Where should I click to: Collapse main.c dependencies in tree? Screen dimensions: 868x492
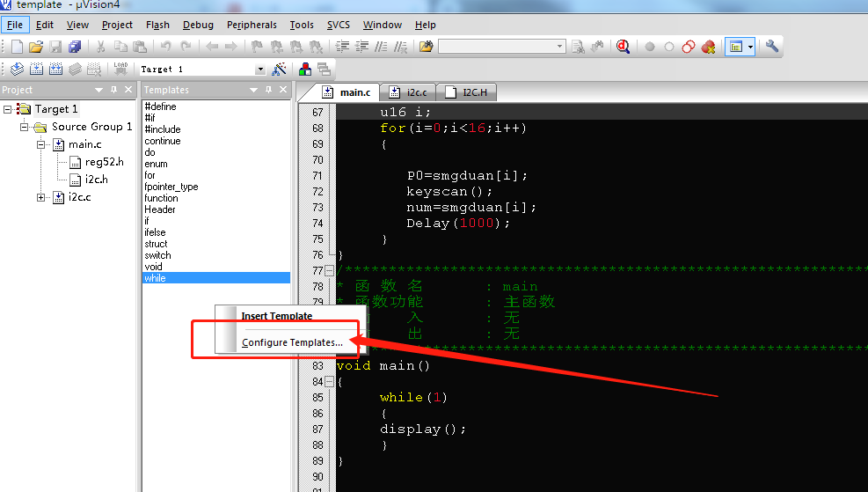(x=40, y=144)
